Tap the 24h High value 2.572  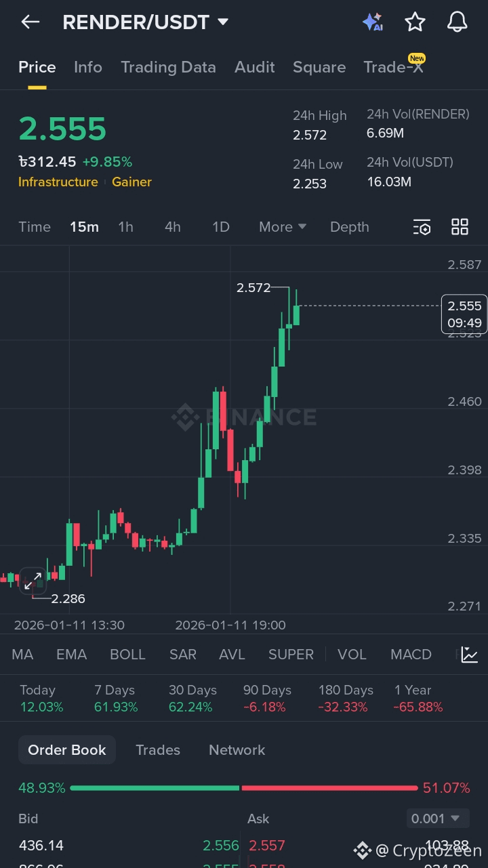310,135
